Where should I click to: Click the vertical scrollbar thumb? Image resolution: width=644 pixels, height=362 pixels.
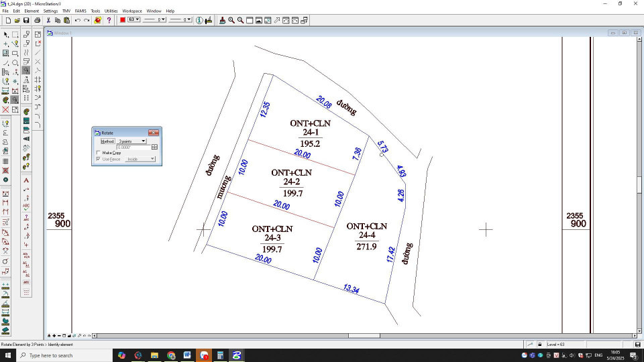639,185
